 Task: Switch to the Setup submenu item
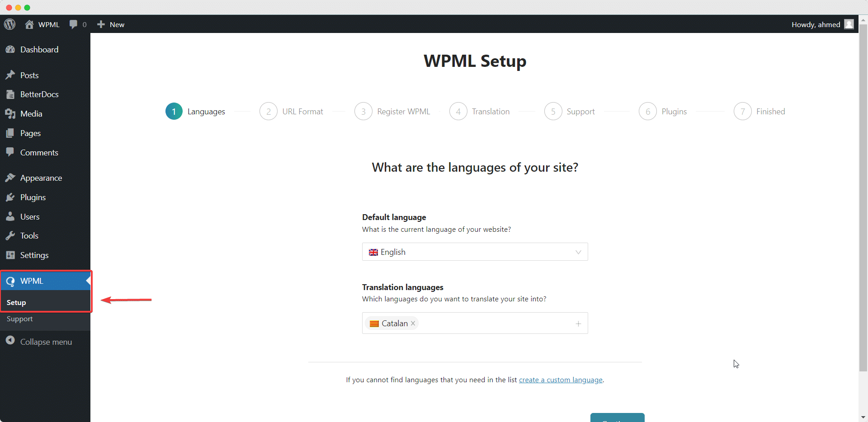point(16,302)
